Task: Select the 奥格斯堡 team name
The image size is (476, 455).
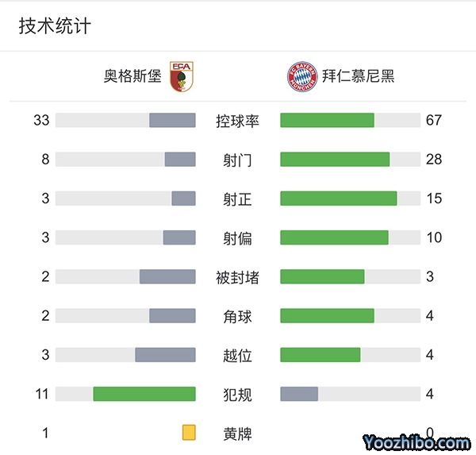Action: pos(132,76)
